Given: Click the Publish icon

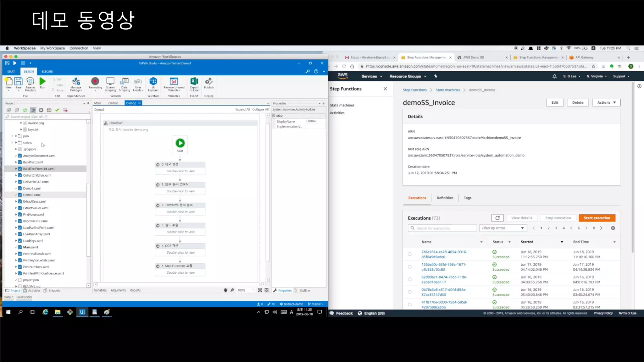Looking at the screenshot, I should [x=209, y=82].
